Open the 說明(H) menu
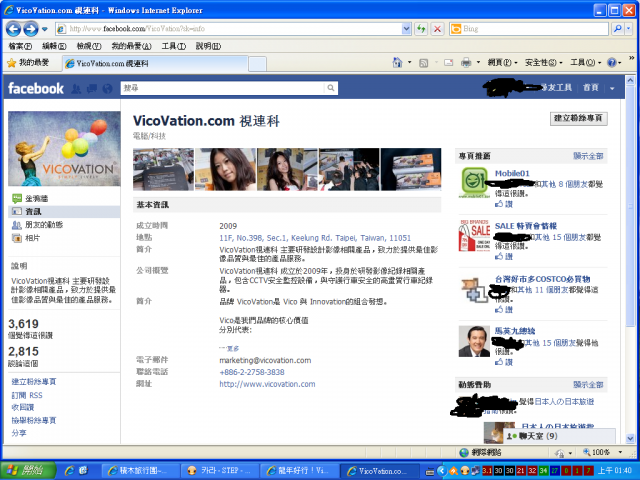This screenshot has width=640, height=480. pyautogui.click(x=208, y=46)
